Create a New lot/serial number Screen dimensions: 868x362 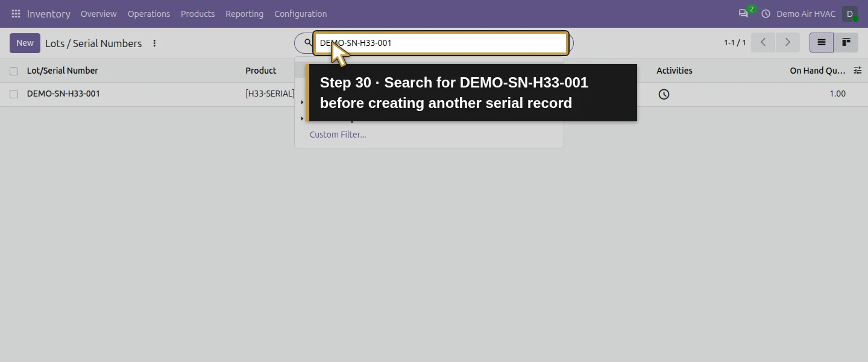click(25, 43)
